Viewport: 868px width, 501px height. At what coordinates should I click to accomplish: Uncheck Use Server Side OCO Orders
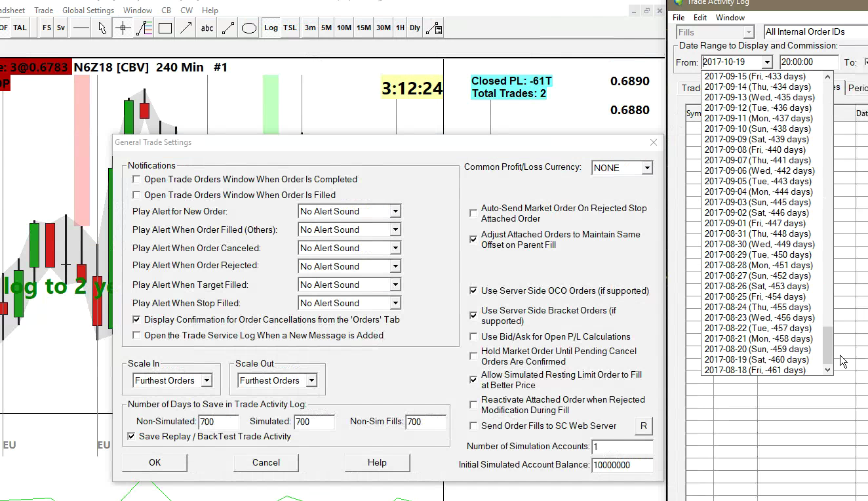(473, 291)
